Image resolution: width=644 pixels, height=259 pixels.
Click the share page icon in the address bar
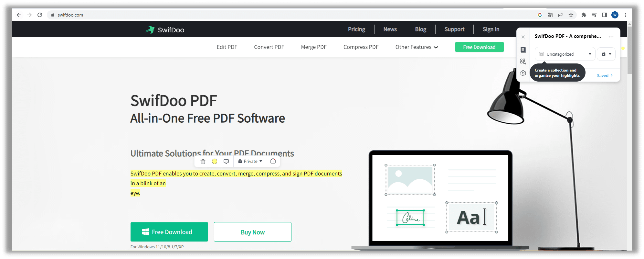click(x=561, y=15)
